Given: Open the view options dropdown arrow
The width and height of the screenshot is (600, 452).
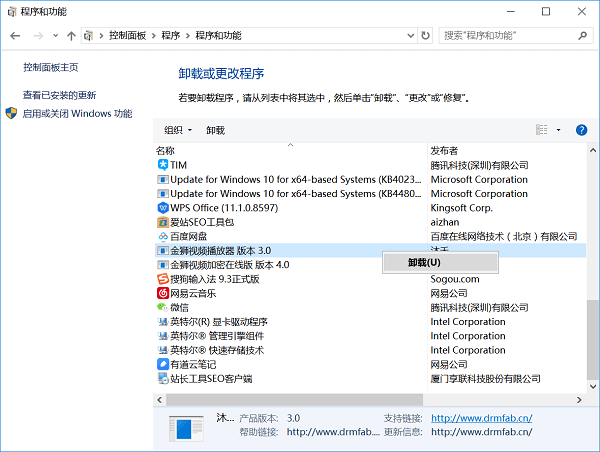Looking at the screenshot, I should [x=558, y=130].
